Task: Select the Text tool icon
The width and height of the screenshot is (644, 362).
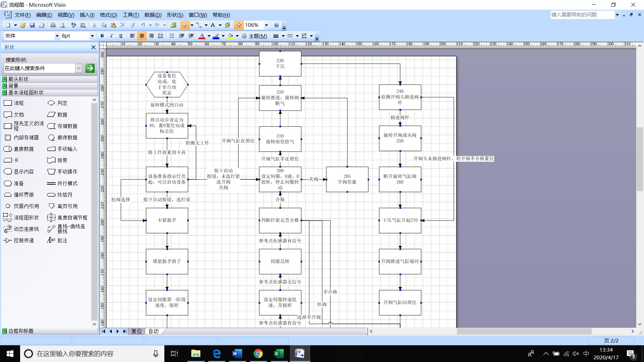Action: (x=213, y=25)
